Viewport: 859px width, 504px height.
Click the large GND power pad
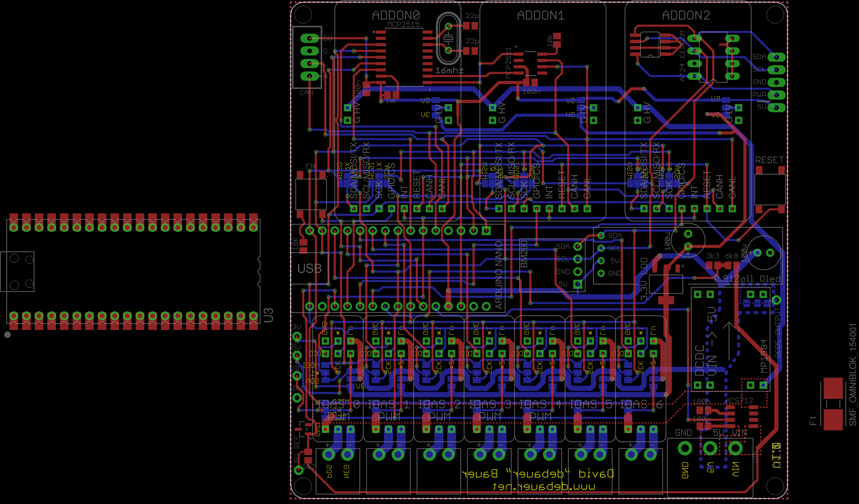[x=685, y=448]
